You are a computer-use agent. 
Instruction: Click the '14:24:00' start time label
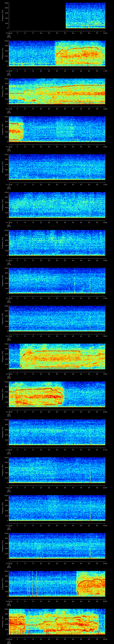click(9, 601)
